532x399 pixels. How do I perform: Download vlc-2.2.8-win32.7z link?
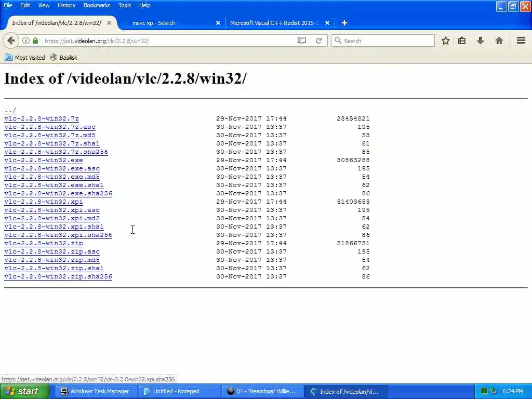pyautogui.click(x=42, y=119)
